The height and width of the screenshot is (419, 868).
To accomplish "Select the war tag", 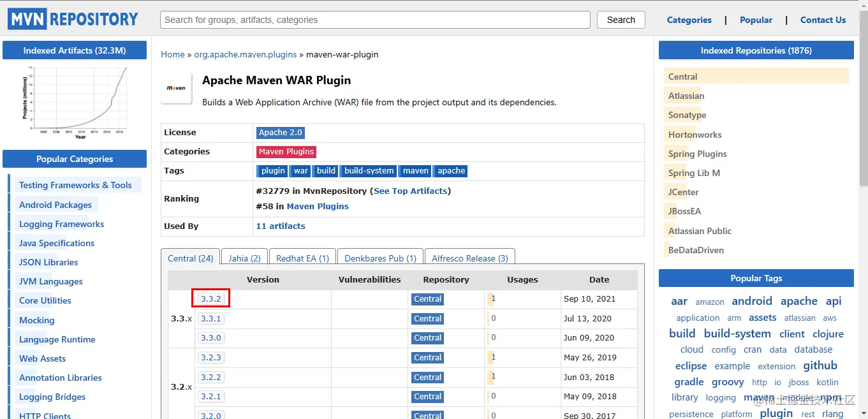I will 301,171.
